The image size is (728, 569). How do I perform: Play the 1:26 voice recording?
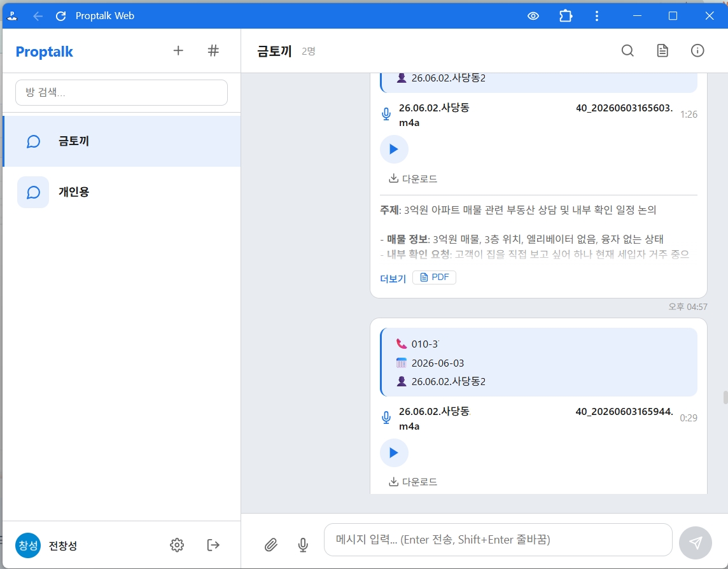click(x=394, y=149)
